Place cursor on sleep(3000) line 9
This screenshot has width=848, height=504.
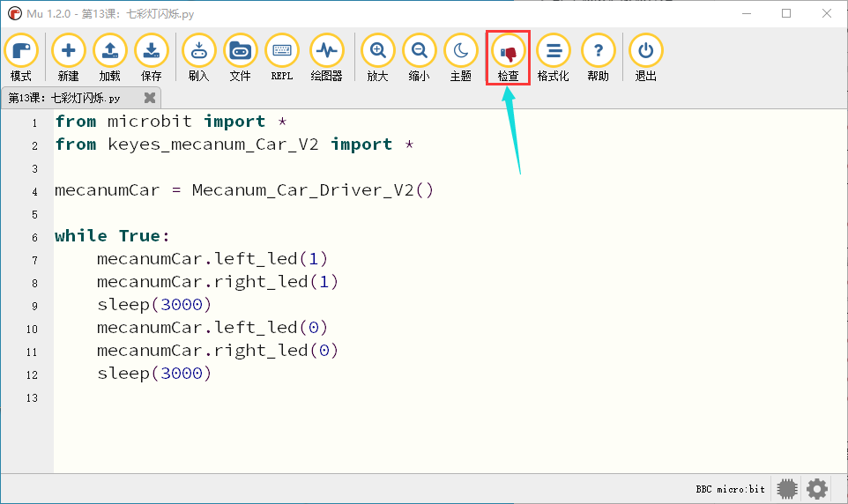click(x=154, y=305)
